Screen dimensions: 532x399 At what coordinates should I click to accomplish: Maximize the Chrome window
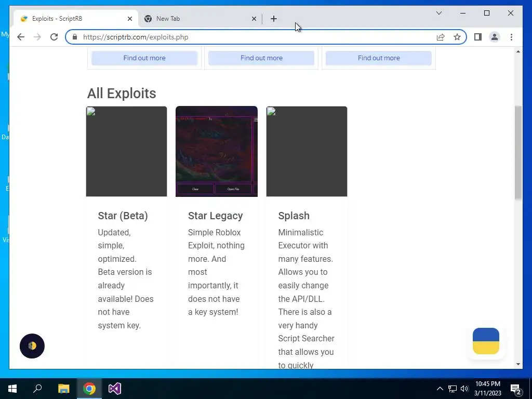[486, 13]
